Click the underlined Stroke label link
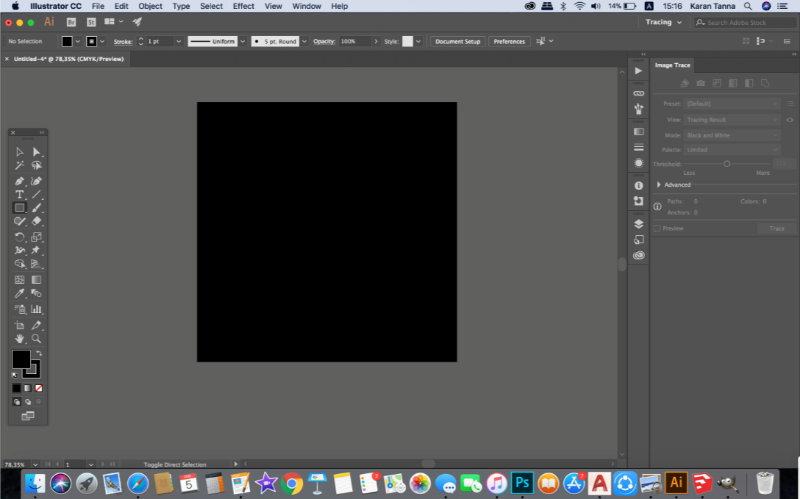This screenshot has width=800, height=499. tap(123, 41)
